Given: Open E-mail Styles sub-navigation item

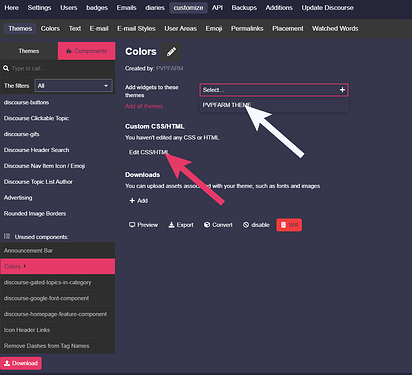Looking at the screenshot, I should tap(136, 29).
